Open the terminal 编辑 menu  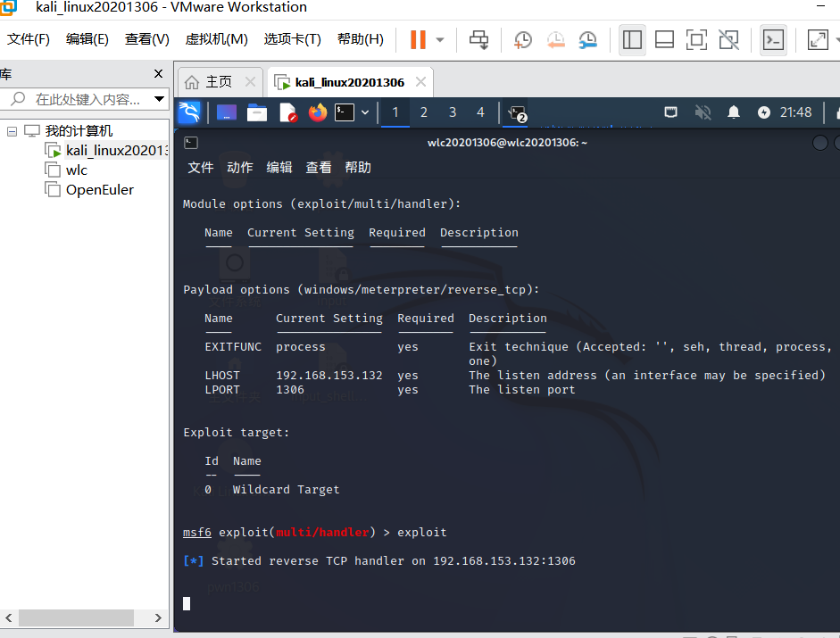point(279,168)
